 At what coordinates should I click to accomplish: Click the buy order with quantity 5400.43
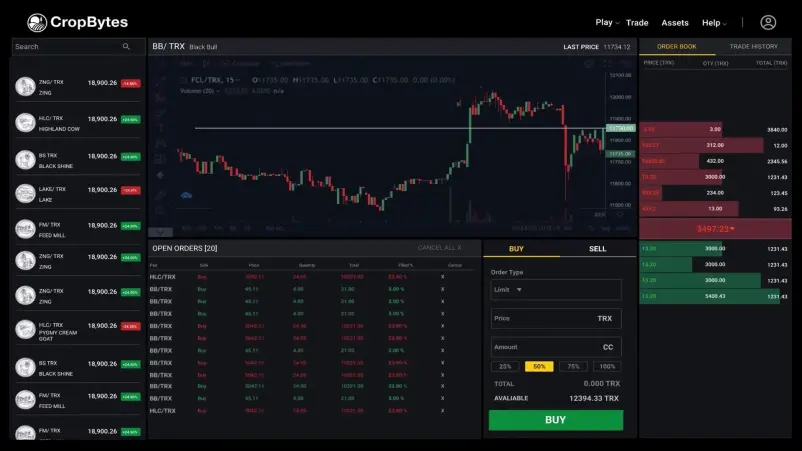point(715,296)
